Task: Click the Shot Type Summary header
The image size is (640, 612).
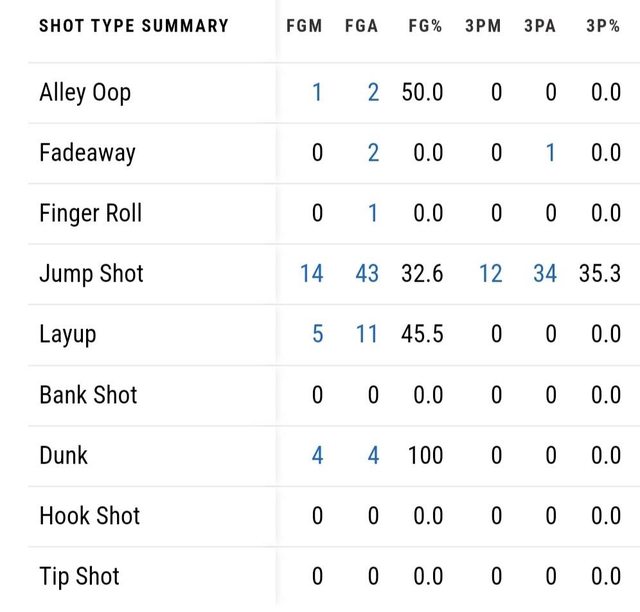Action: (134, 27)
